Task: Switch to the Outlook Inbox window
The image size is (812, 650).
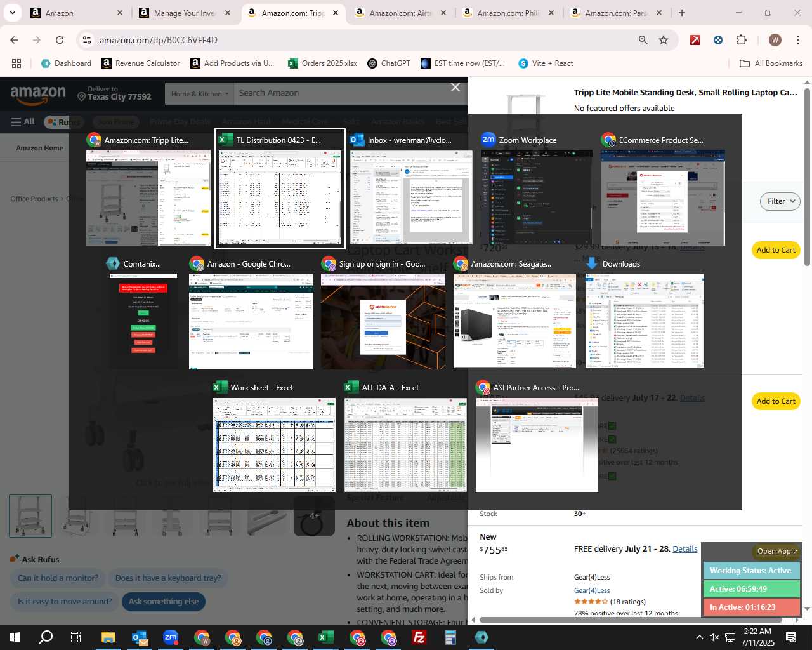Action: pyautogui.click(x=411, y=189)
